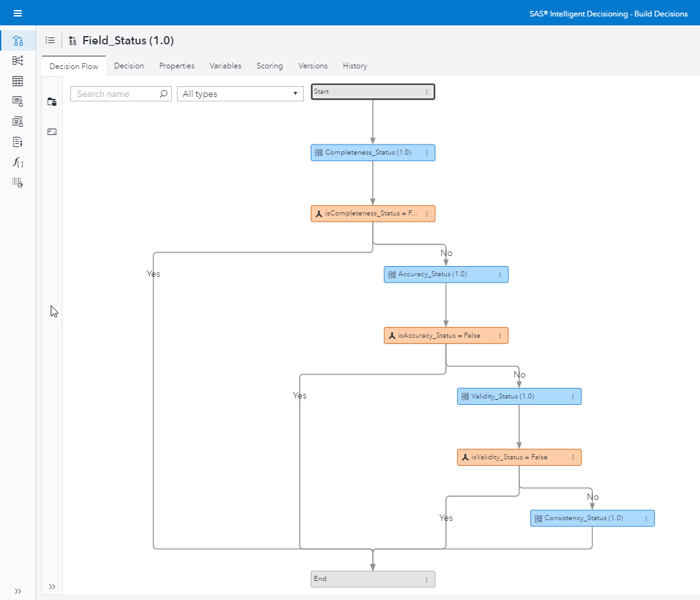Select the isValidity_Status = False condition node
The image size is (700, 600).
tap(510, 457)
